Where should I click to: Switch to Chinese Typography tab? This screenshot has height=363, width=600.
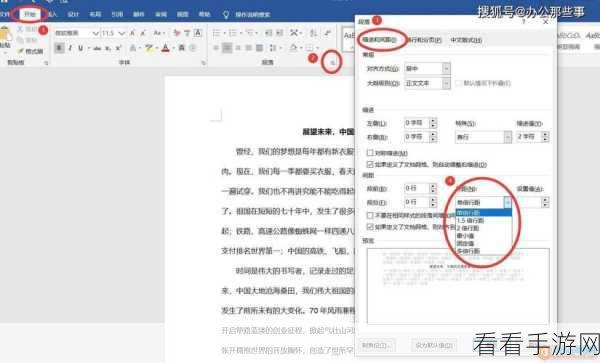point(466,40)
